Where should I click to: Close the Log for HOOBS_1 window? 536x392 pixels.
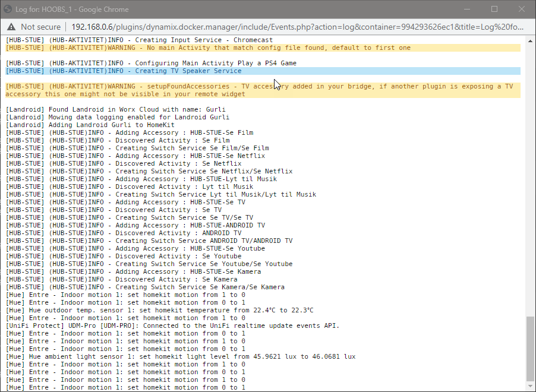[x=522, y=10]
